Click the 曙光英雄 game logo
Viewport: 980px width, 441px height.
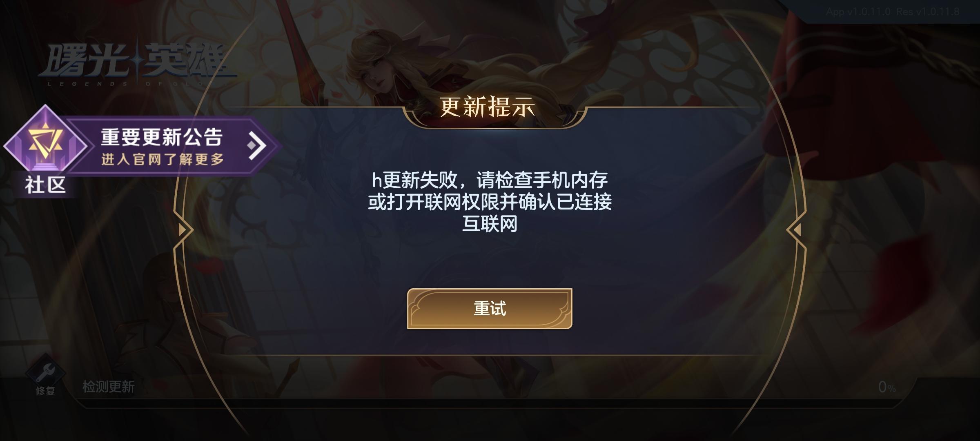pos(137,61)
